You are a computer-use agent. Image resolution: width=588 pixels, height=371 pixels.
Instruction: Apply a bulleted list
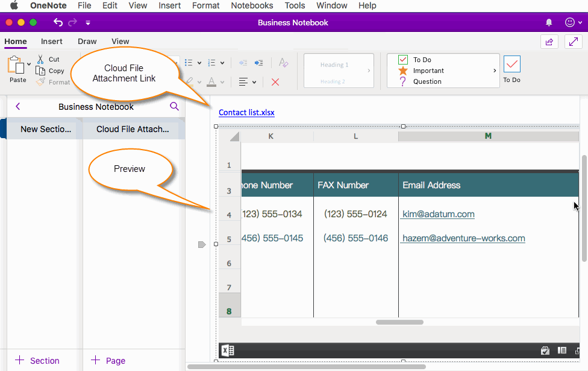point(189,63)
